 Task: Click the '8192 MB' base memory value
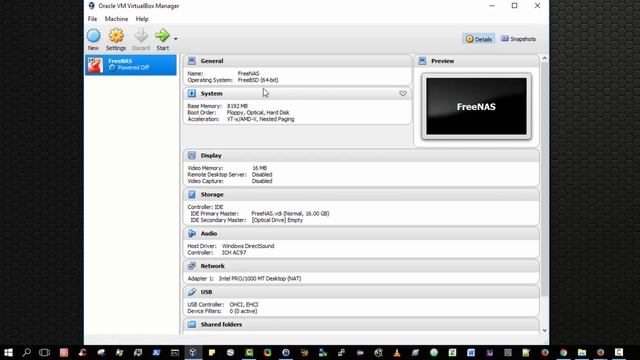click(237, 106)
